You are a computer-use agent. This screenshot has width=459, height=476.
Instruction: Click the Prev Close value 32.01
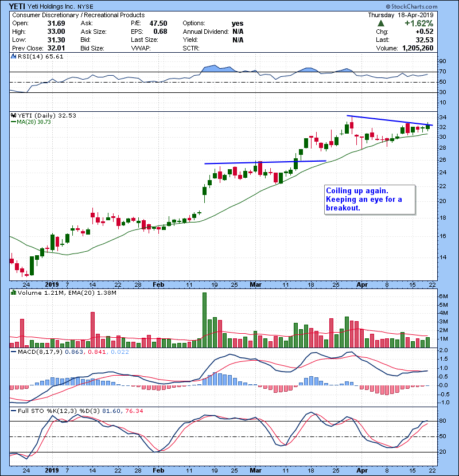pyautogui.click(x=56, y=48)
